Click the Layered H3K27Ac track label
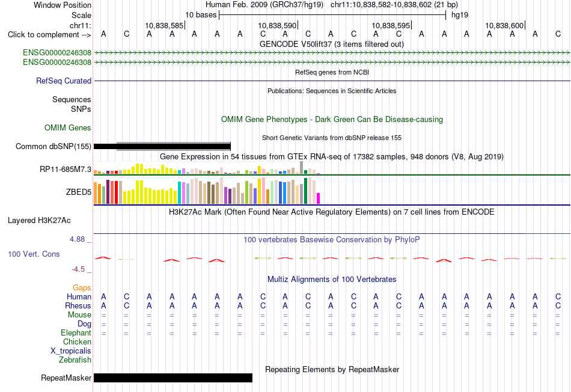The height and width of the screenshot is (392, 571). pyautogui.click(x=39, y=221)
